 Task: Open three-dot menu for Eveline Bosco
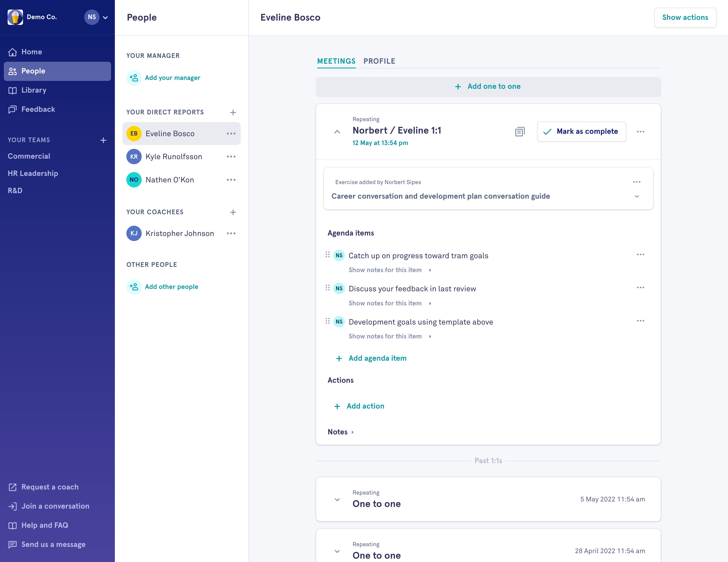231,134
